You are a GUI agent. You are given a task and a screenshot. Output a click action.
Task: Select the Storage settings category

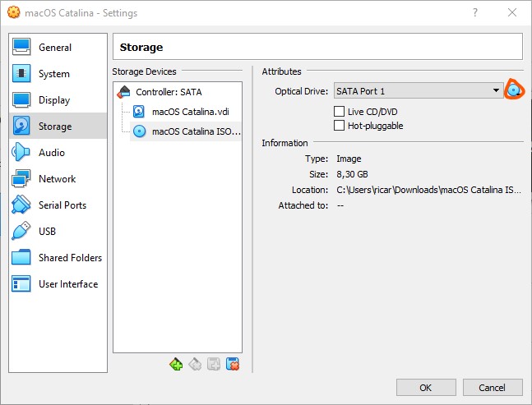point(58,126)
